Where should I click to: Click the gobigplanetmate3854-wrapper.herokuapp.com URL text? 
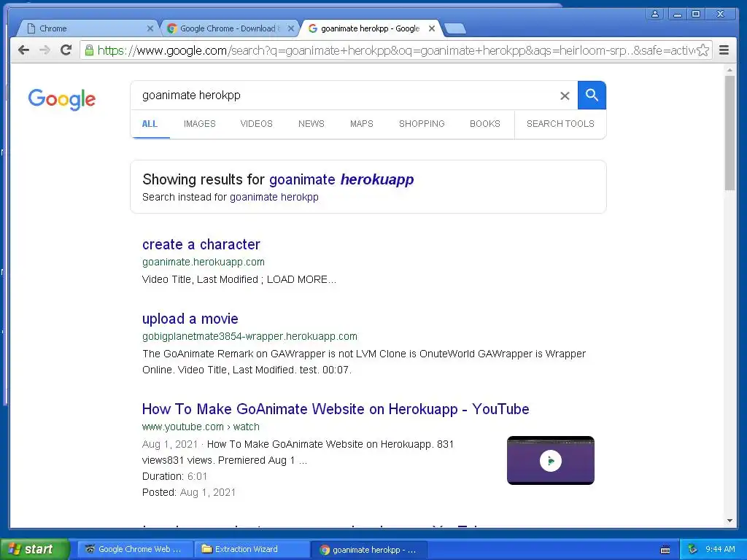tap(249, 336)
